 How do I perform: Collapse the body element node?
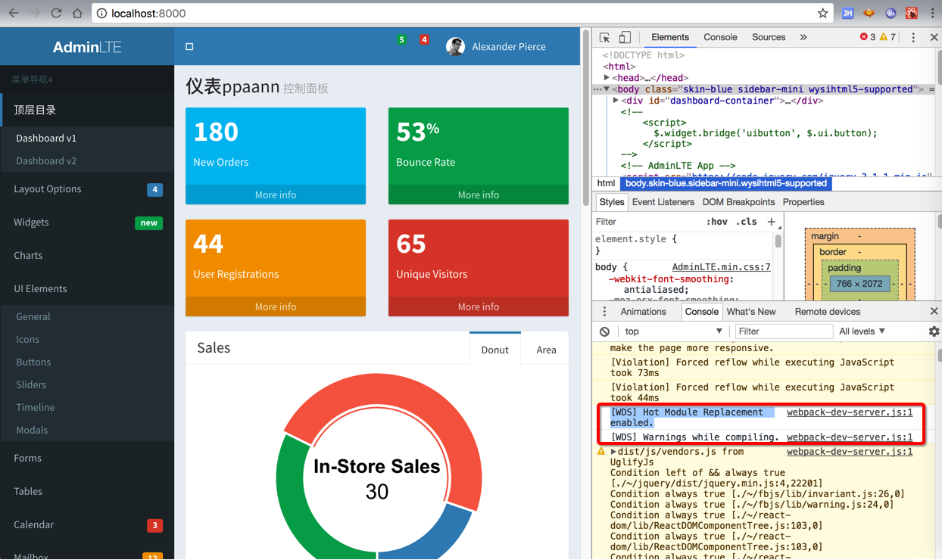[x=607, y=89]
